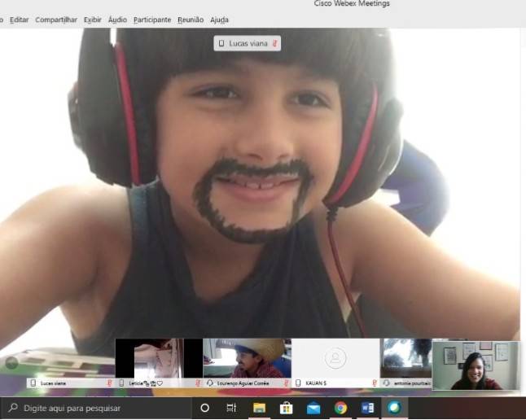
Task: Click the muted mic icon beside Lucas viana label
Action: coord(275,43)
